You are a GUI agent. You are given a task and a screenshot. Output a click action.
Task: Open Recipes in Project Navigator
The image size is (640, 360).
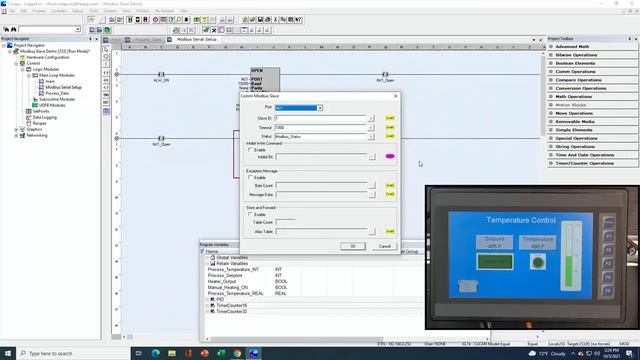(39, 123)
